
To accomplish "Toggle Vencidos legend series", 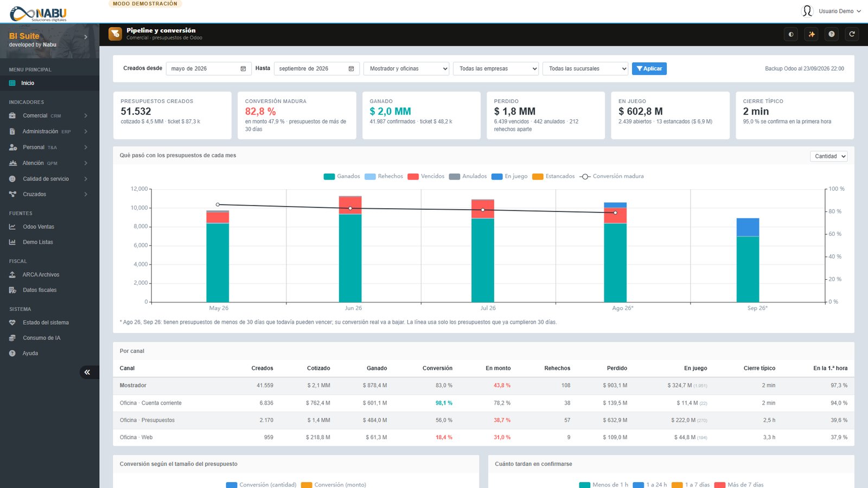I will coord(426,176).
